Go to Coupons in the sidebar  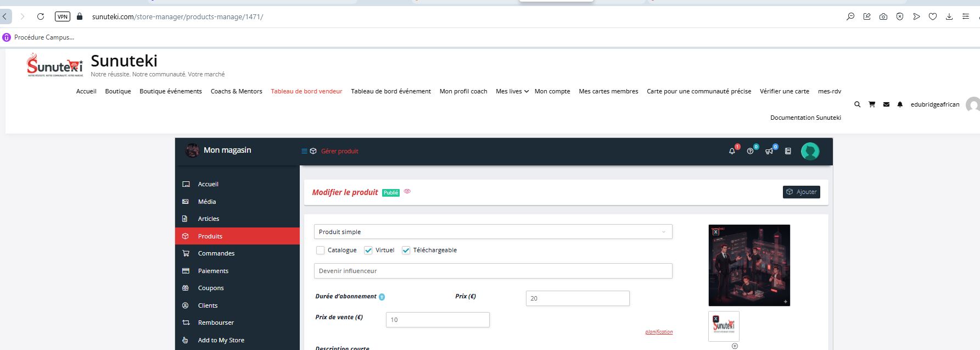tap(211, 288)
